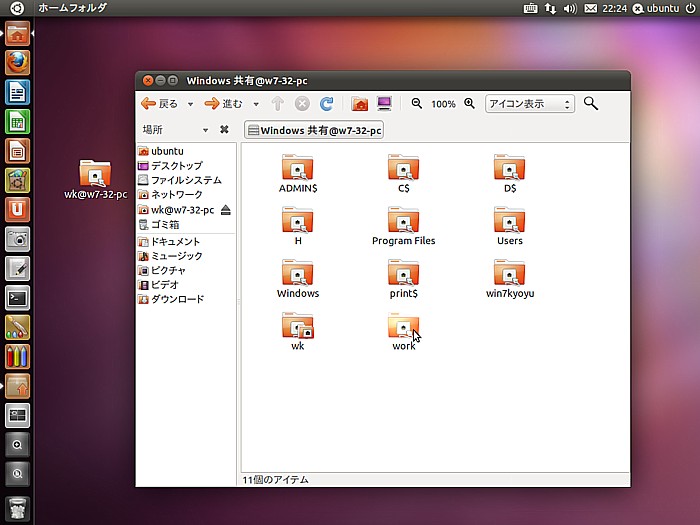Image resolution: width=700 pixels, height=525 pixels.
Task: Reload the current folder view
Action: pyautogui.click(x=326, y=104)
